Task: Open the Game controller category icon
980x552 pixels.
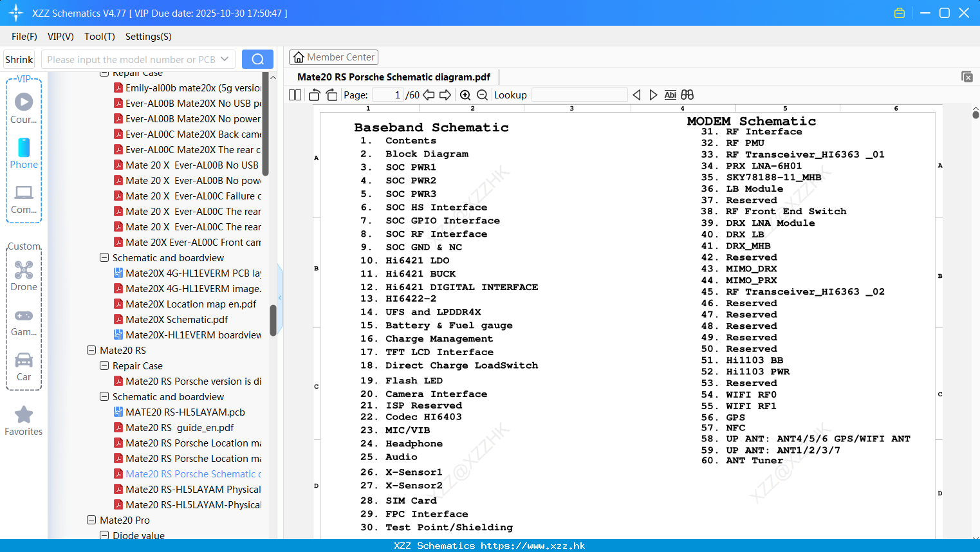Action: click(x=24, y=316)
